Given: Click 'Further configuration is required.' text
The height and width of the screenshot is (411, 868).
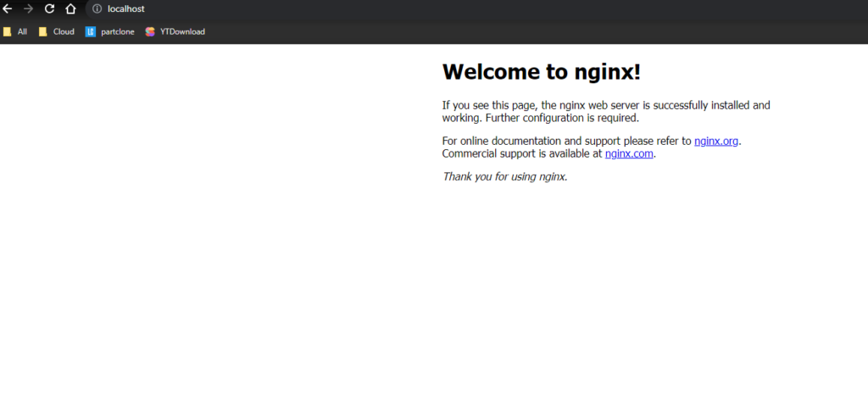Looking at the screenshot, I should click(x=562, y=118).
